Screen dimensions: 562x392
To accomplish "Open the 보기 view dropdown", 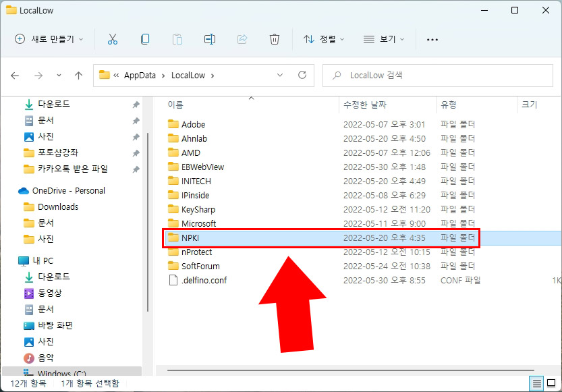I will tap(383, 39).
